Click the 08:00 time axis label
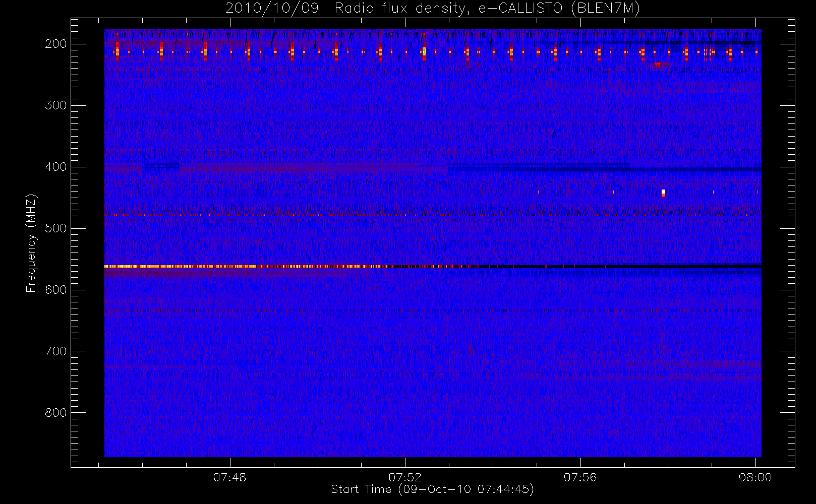This screenshot has width=816, height=504. click(755, 477)
